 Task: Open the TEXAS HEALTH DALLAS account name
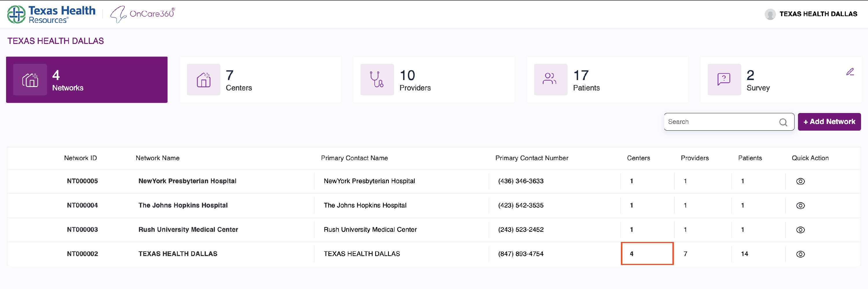click(818, 14)
